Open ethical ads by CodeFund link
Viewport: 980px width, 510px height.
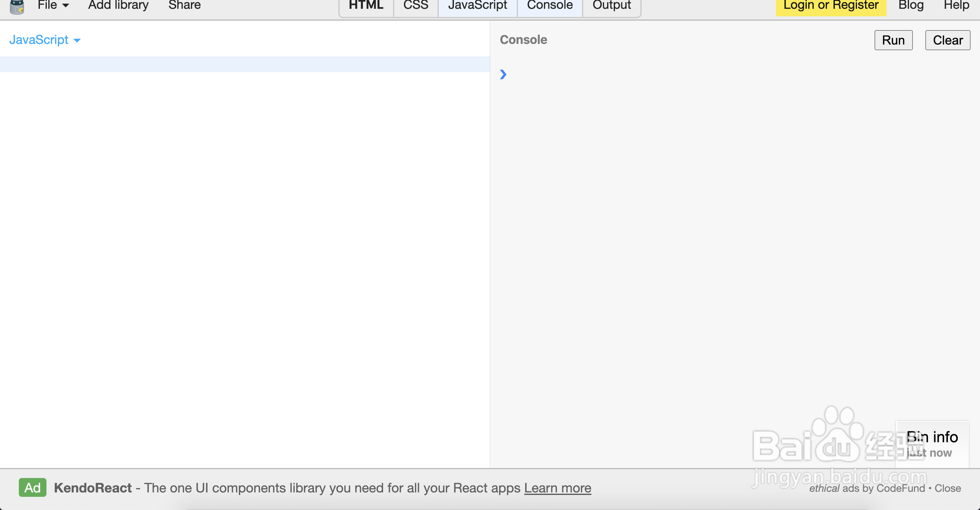(867, 488)
